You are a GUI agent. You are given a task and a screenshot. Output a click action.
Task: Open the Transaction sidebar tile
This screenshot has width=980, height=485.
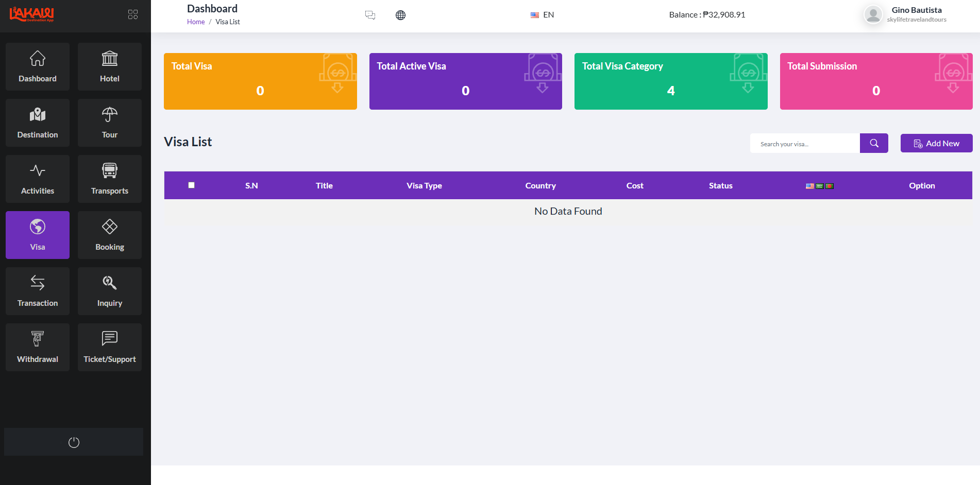pyautogui.click(x=38, y=291)
